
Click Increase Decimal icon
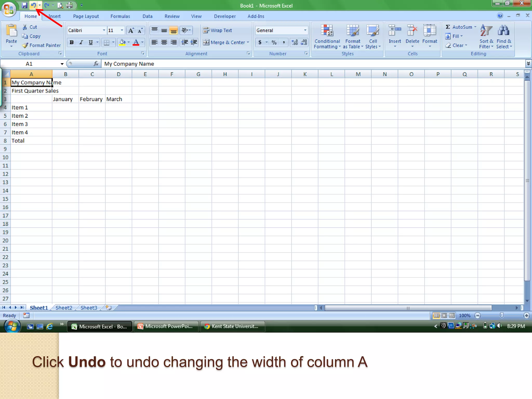[295, 42]
